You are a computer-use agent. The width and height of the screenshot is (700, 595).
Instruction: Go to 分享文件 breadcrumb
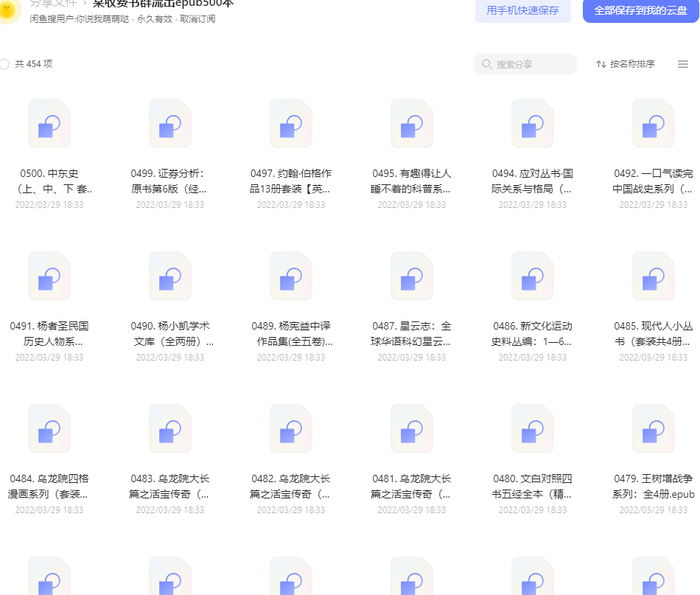click(x=54, y=4)
